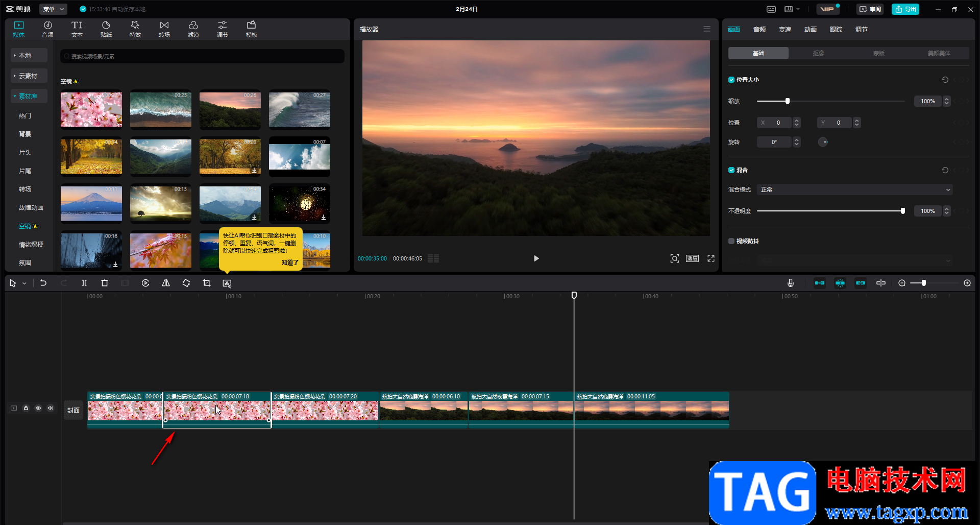Screen dimensions: 980x525
Task: Open the 菜单 dropdown menu
Action: tap(53, 9)
